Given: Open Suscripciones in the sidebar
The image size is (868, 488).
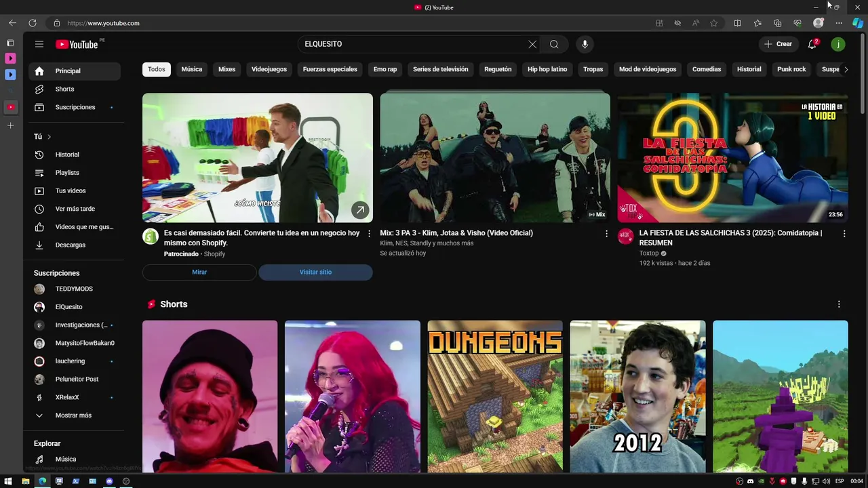Looking at the screenshot, I should [75, 107].
